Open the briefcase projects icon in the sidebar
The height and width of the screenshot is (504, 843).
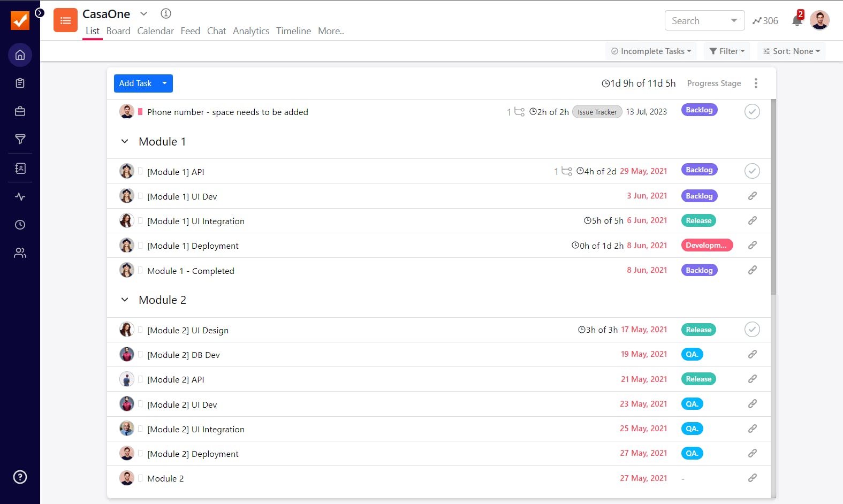pos(20,111)
